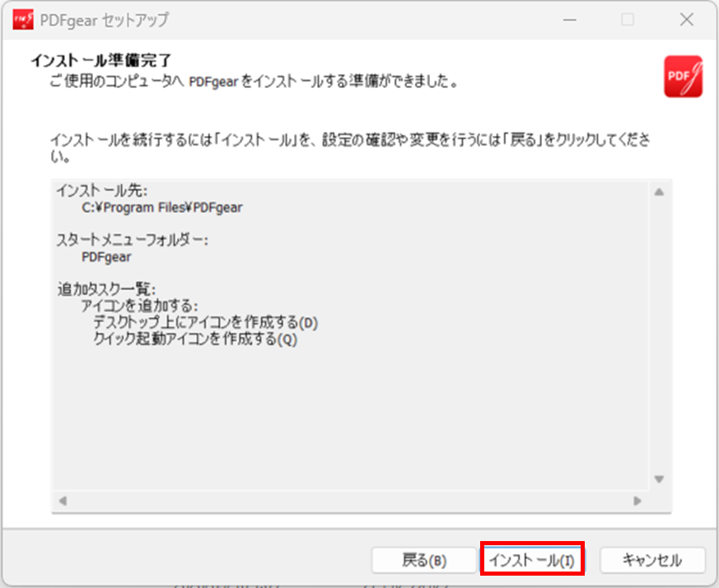Click the path C:¥Program Files¥PDFgear
719x588 pixels.
click(162, 208)
